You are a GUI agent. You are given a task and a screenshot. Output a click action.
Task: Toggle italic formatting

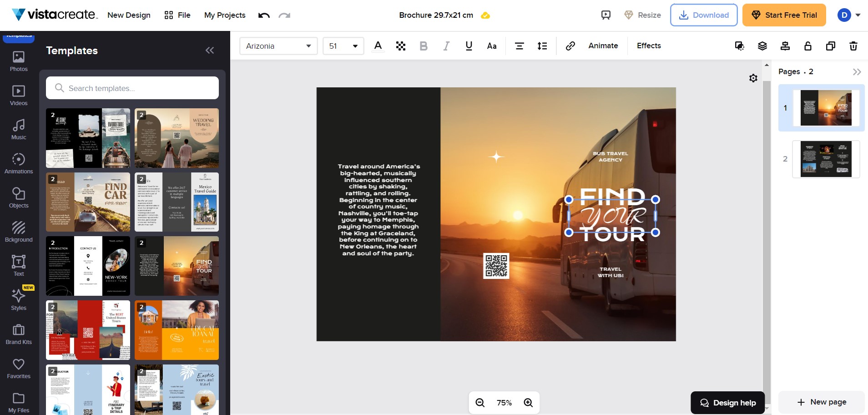click(x=446, y=46)
